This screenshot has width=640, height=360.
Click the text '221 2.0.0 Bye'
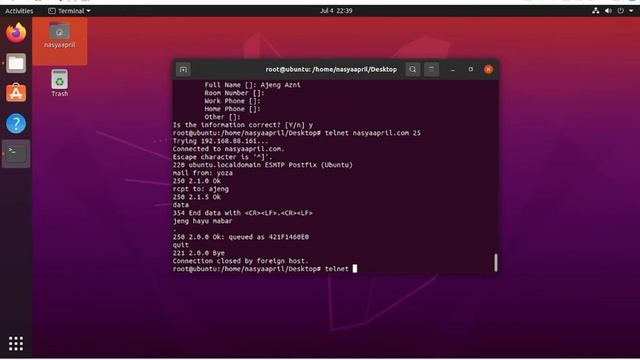click(x=199, y=253)
